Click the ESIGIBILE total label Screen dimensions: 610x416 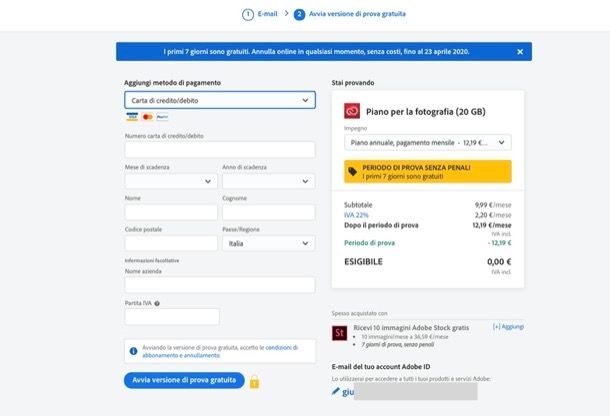363,262
